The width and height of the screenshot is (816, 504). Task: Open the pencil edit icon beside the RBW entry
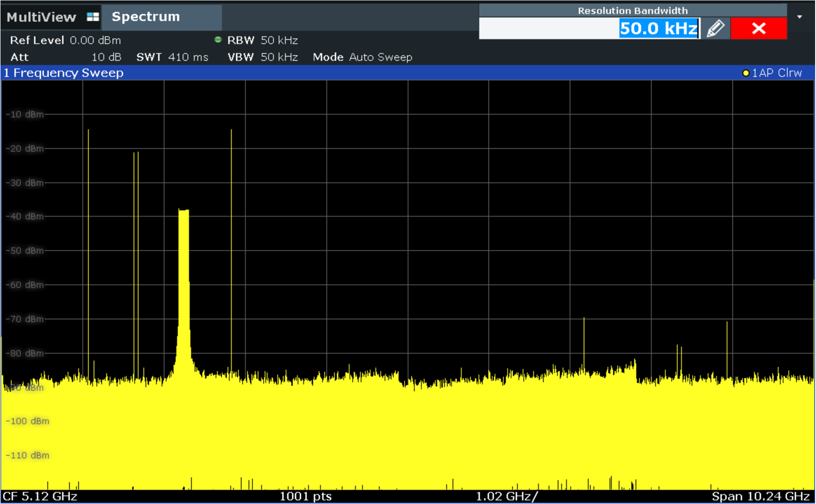click(x=716, y=28)
